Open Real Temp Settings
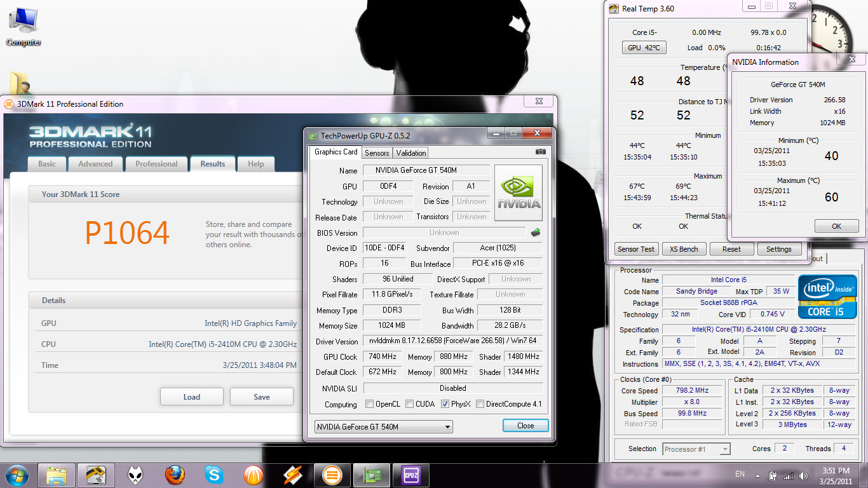The width and height of the screenshot is (868, 488). click(x=779, y=249)
